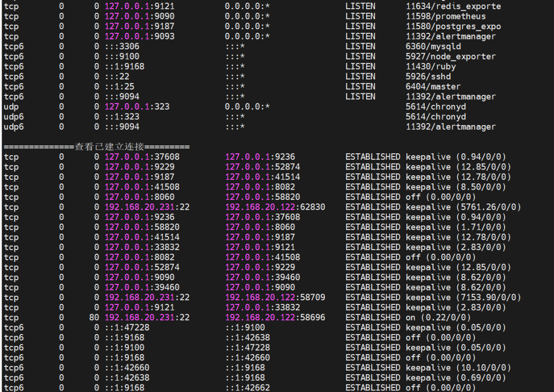The image size is (554, 392).
Task: Click address :::3306 in the mysqld row
Action: (122, 47)
